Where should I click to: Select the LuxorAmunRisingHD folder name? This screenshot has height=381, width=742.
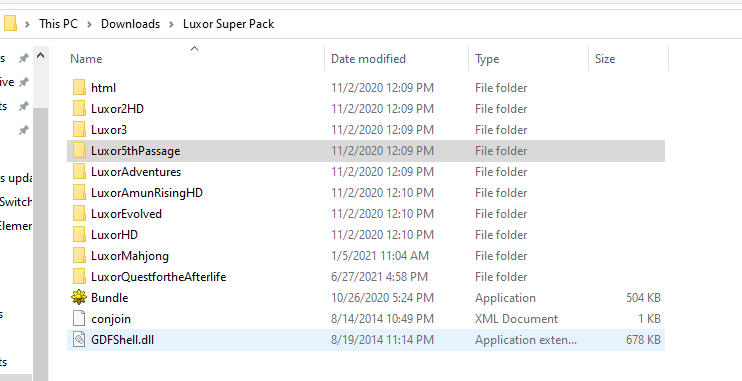(x=147, y=193)
